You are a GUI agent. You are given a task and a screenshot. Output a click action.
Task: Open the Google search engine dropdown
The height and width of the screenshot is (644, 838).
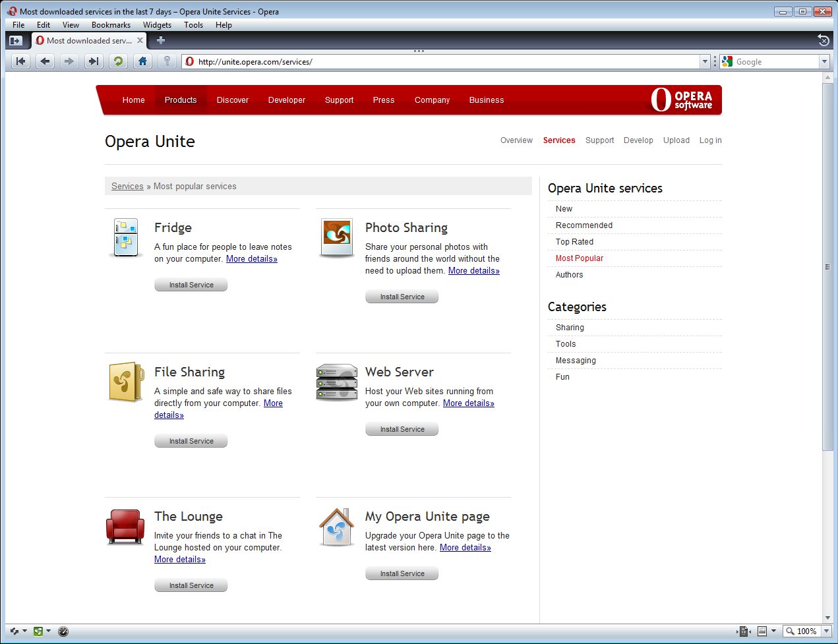point(823,61)
